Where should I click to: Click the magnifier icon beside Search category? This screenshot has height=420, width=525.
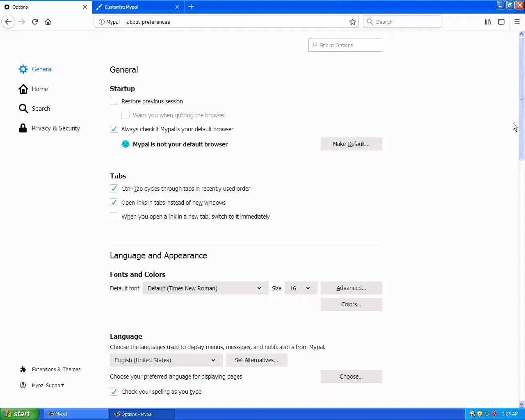[23, 108]
